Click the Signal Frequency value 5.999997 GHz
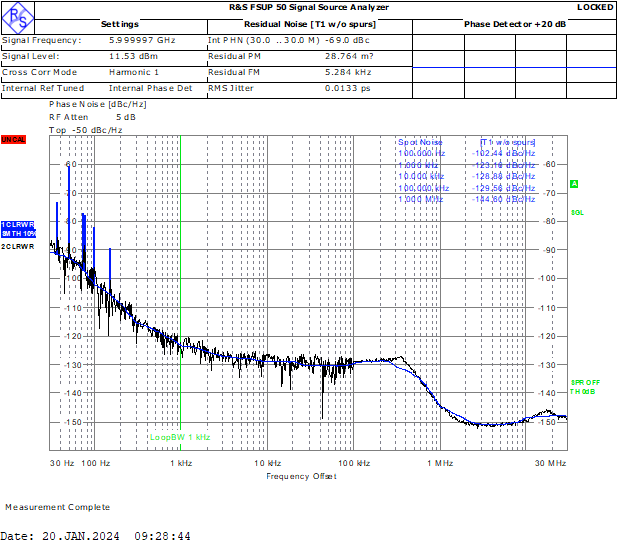Screen dimensions: 619x555 pyautogui.click(x=142, y=40)
